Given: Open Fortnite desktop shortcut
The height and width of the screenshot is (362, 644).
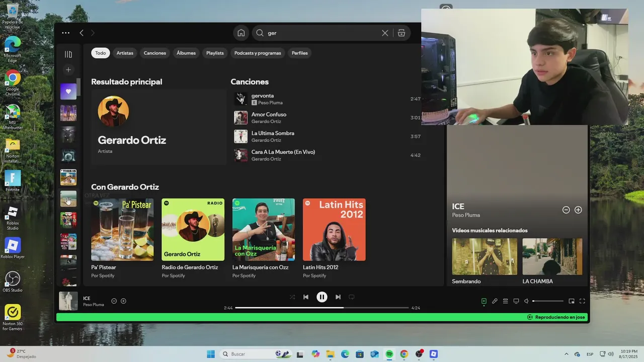Looking at the screenshot, I should pyautogui.click(x=13, y=180).
